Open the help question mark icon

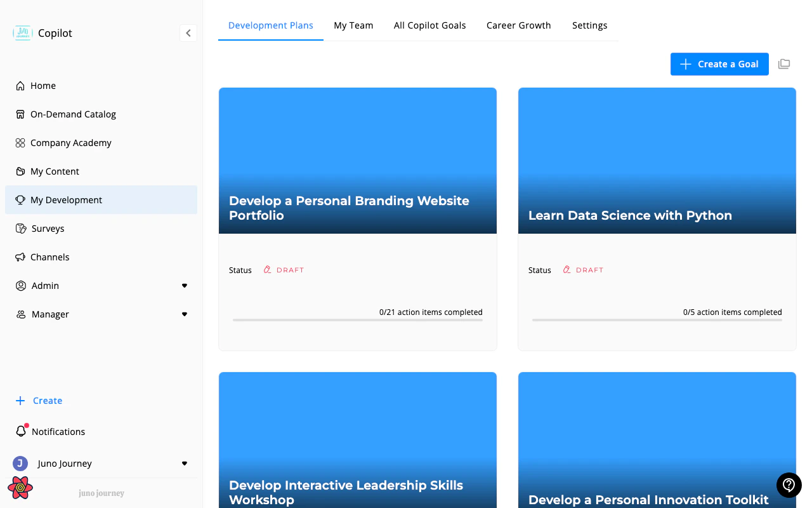pyautogui.click(x=789, y=485)
